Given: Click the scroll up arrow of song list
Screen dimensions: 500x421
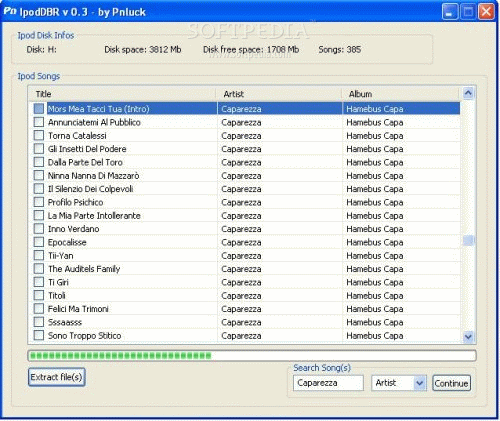Looking at the screenshot, I should pos(468,93).
